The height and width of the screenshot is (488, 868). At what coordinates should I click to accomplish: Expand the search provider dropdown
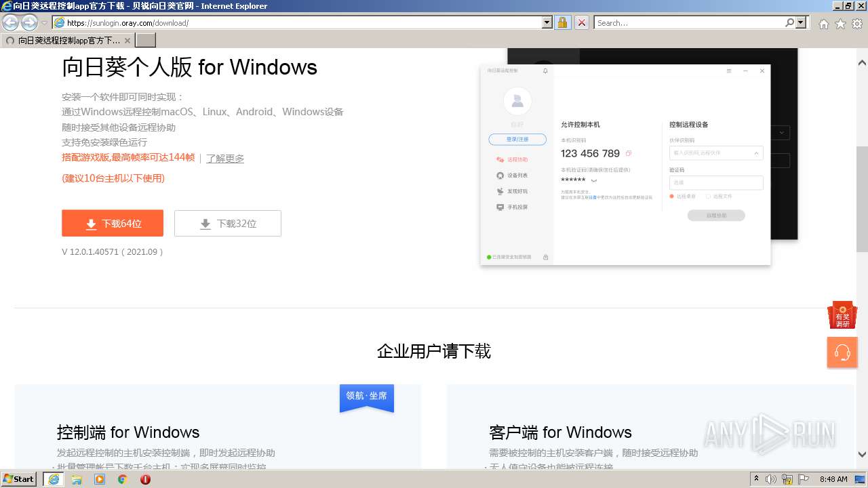coord(802,22)
